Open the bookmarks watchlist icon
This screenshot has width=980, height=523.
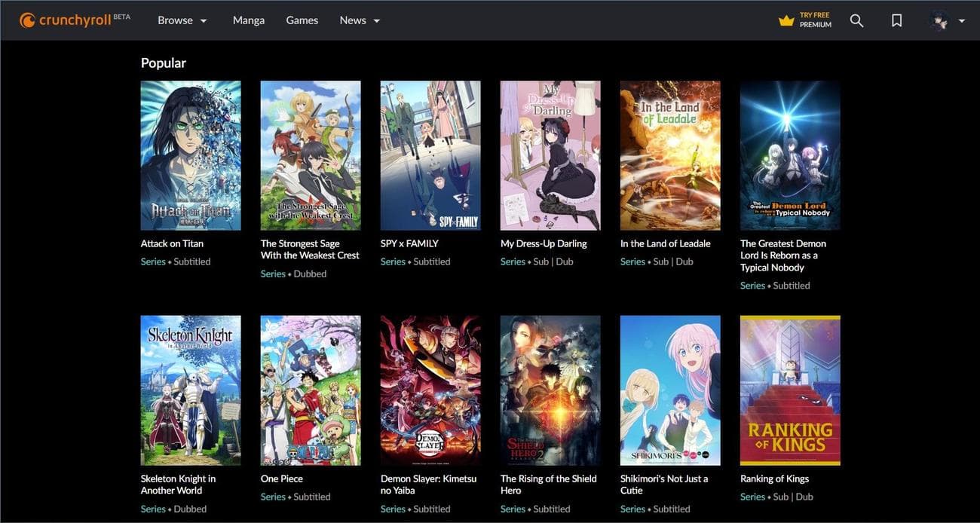pyautogui.click(x=896, y=20)
